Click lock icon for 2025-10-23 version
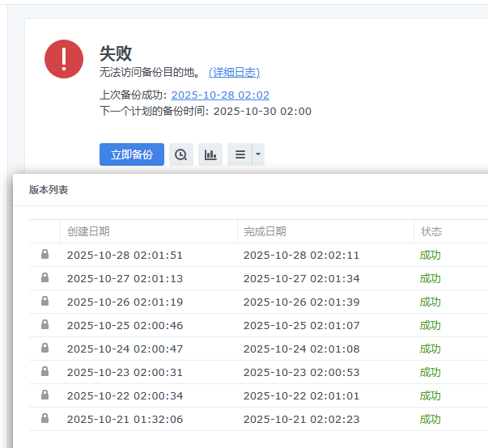The height and width of the screenshot is (448, 488). coord(45,372)
